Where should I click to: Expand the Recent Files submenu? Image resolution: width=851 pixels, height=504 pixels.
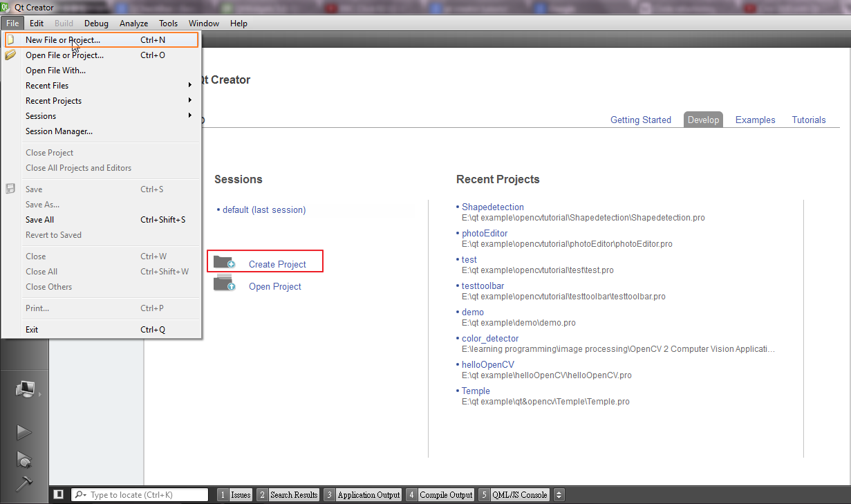click(102, 86)
